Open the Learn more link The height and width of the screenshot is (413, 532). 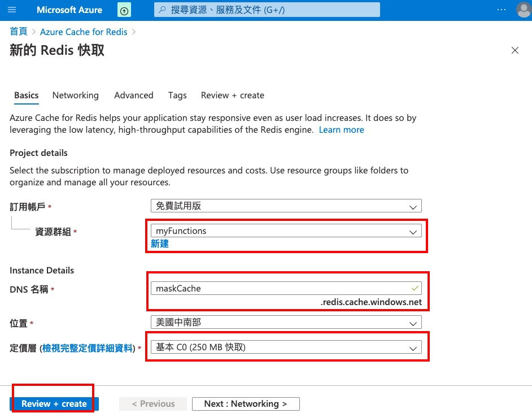[x=341, y=129]
